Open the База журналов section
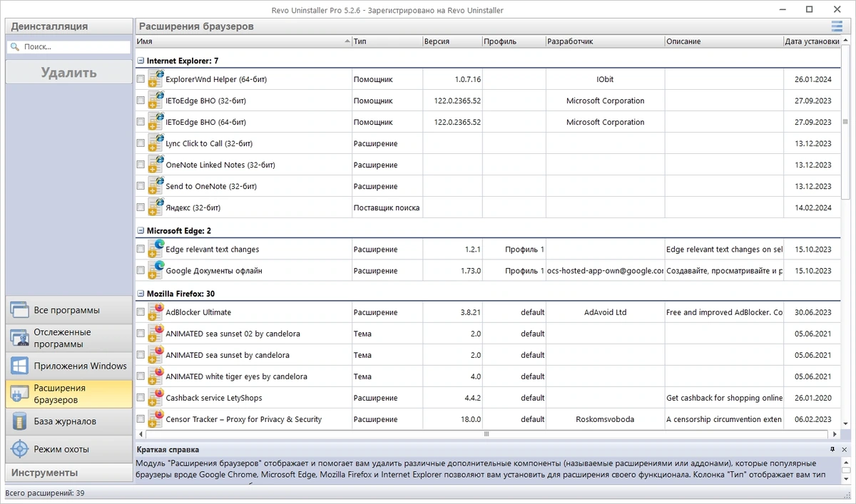 pyautogui.click(x=69, y=421)
